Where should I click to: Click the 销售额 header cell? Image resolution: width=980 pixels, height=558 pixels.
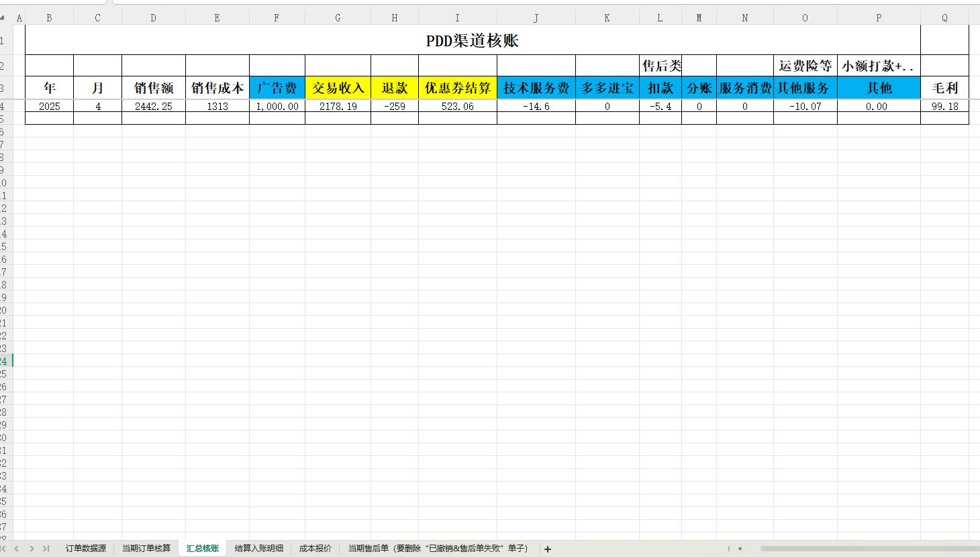click(x=154, y=88)
